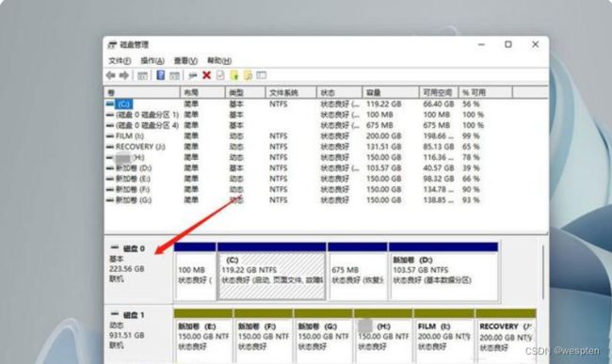This screenshot has height=364, width=612.
Task: Select the (C:) 119.22 GB NTFS partition block
Action: click(x=272, y=271)
